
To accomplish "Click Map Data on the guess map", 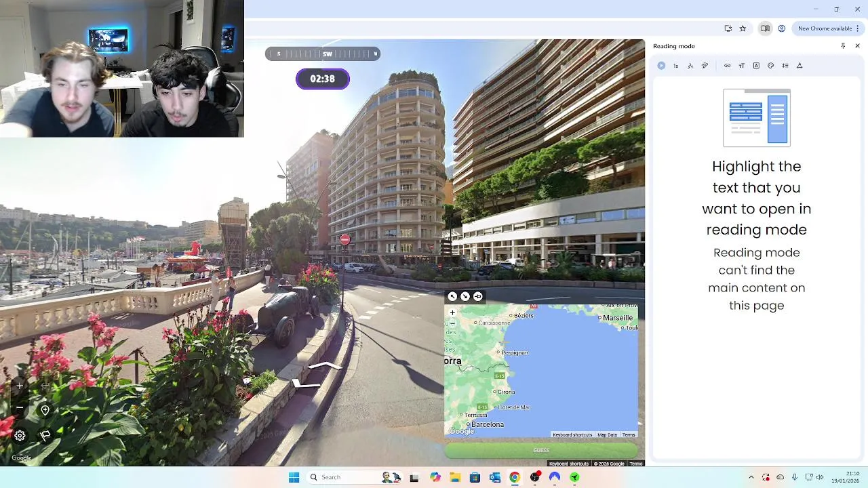I will 607,434.
